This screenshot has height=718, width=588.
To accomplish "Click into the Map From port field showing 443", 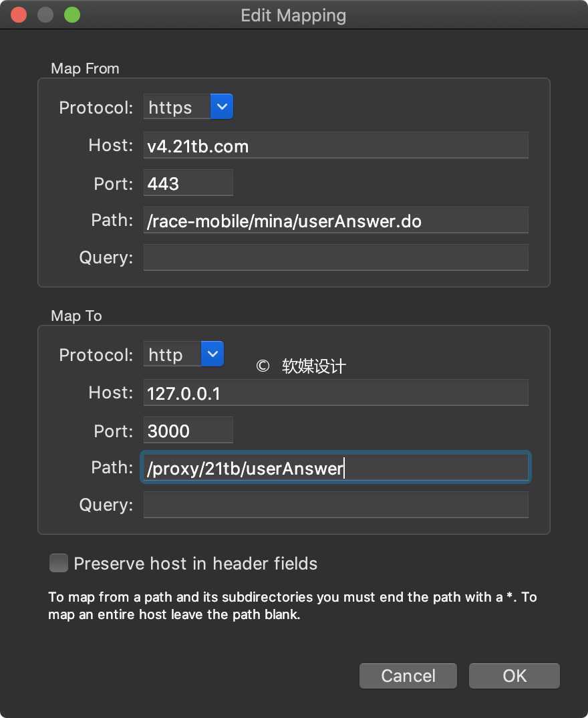I will (x=188, y=182).
